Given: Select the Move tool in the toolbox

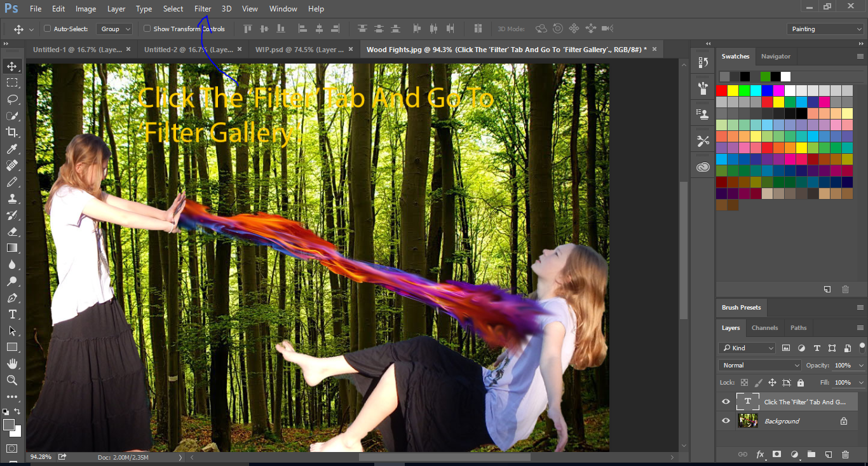Looking at the screenshot, I should coord(12,66).
